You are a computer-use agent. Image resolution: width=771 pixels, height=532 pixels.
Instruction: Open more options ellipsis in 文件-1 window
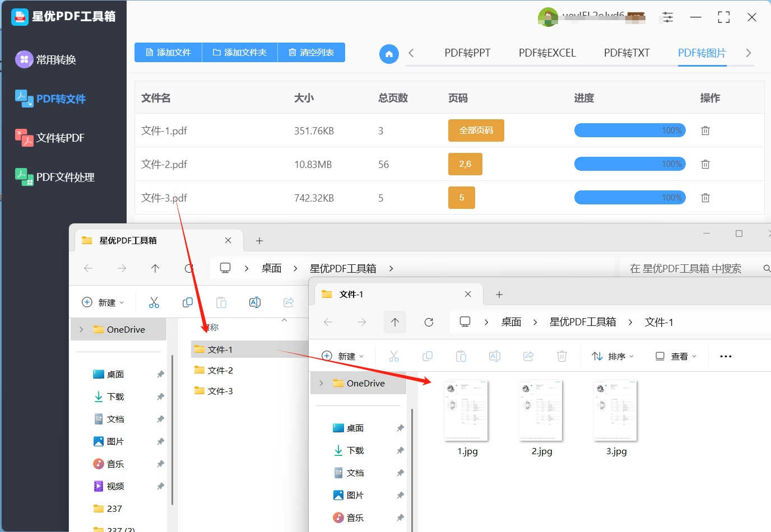pyautogui.click(x=726, y=356)
